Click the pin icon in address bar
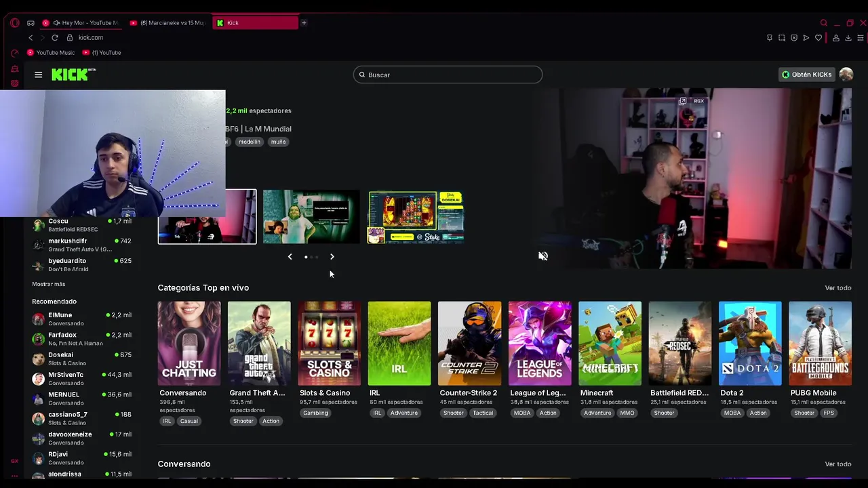The width and height of the screenshot is (868, 488). 770,38
